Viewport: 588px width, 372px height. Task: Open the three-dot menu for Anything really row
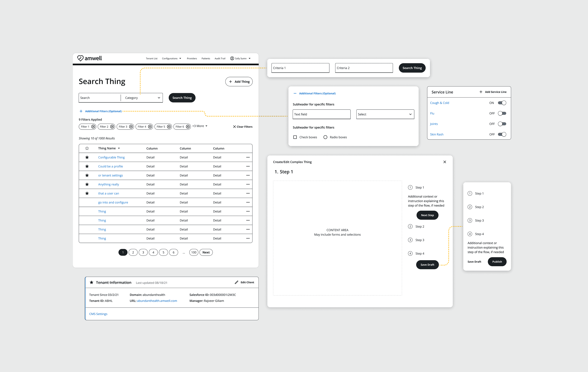[248, 184]
